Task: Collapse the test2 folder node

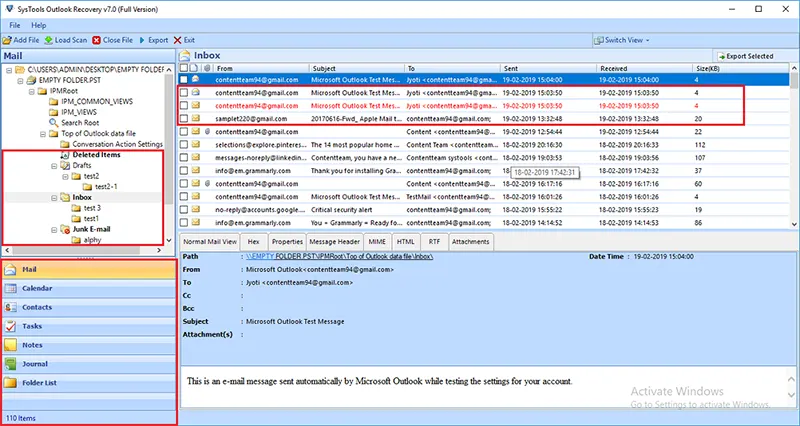Action: (x=65, y=177)
